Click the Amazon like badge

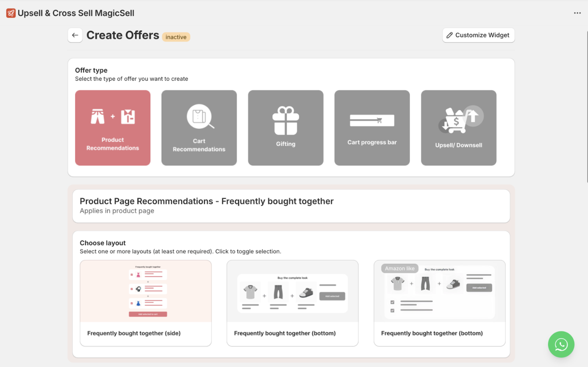point(400,268)
